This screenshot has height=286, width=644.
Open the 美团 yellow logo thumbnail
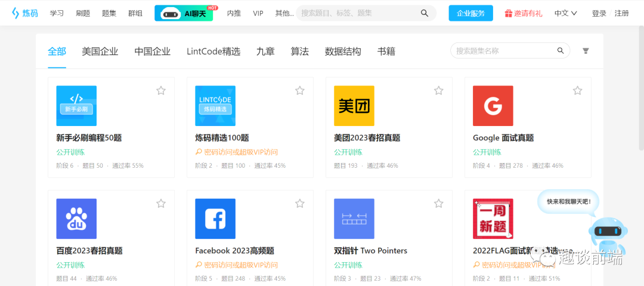pos(354,106)
